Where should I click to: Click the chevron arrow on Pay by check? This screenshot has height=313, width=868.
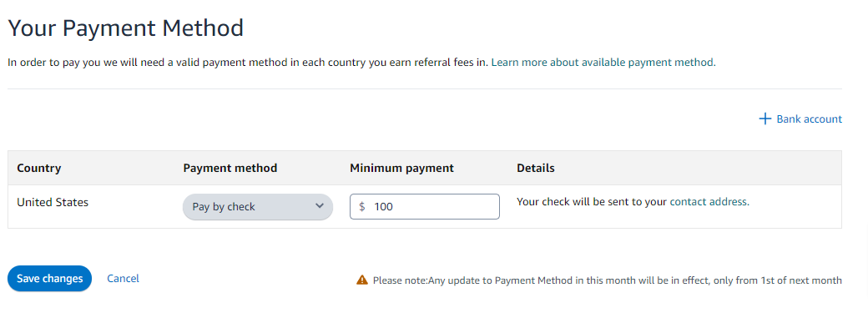[x=320, y=206]
